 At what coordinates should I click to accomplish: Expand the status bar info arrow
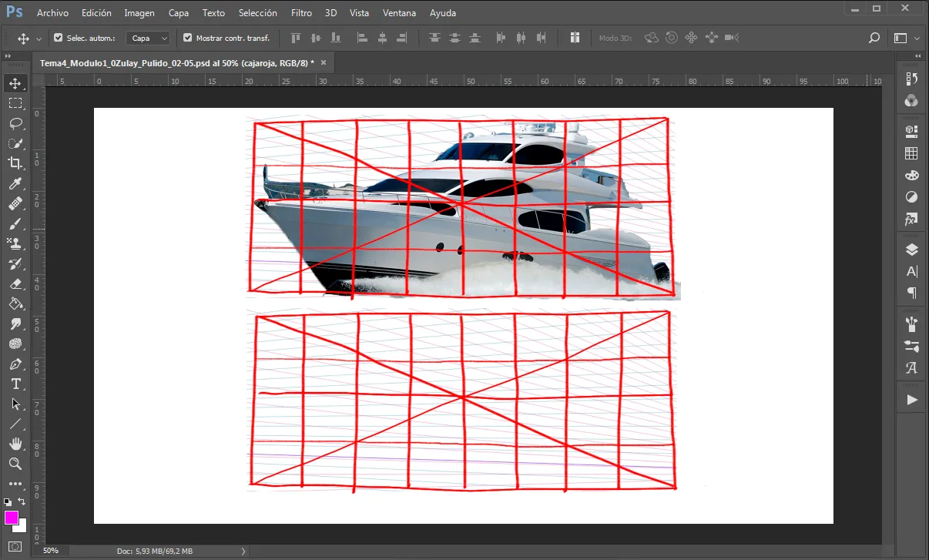point(243,551)
